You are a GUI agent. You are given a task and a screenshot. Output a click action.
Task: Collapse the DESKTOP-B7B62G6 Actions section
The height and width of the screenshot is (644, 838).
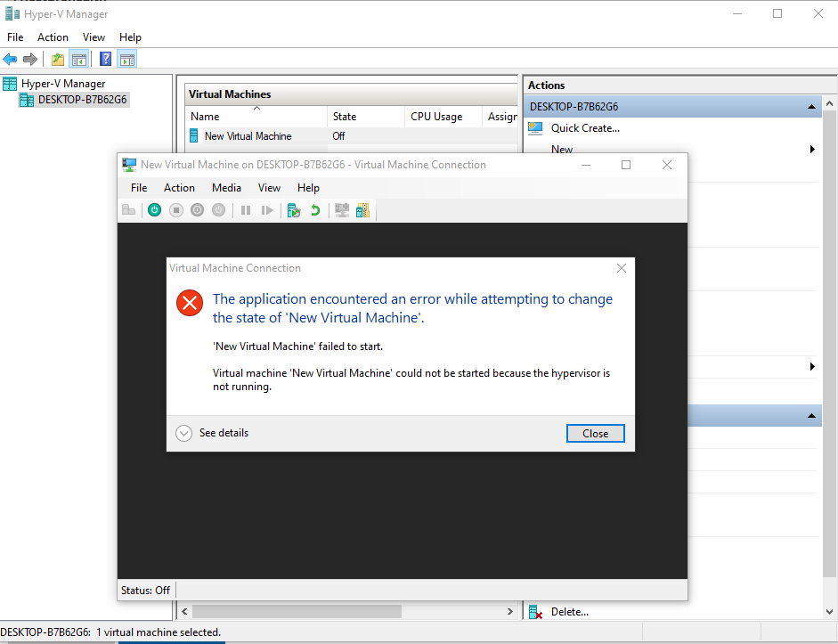click(811, 107)
